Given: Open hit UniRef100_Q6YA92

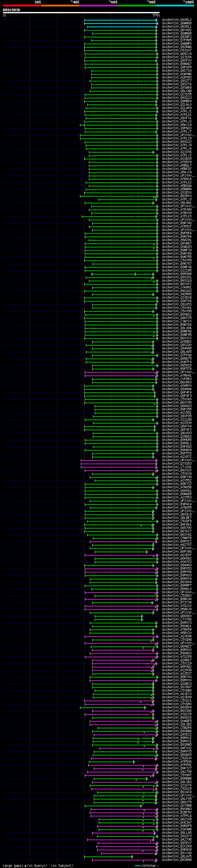Looking at the screenshot, I should (x=176, y=30).
